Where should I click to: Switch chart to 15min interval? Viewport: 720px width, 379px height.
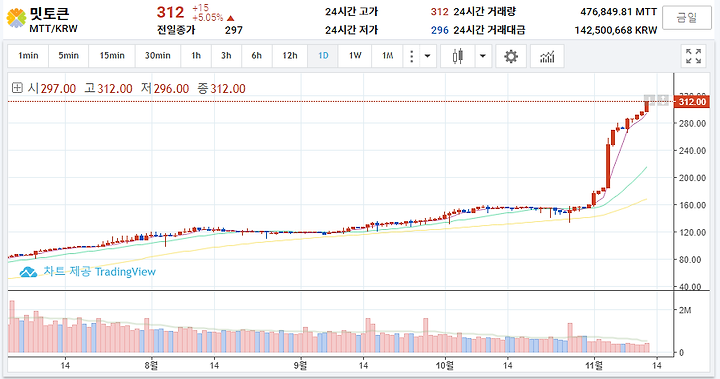tap(112, 56)
